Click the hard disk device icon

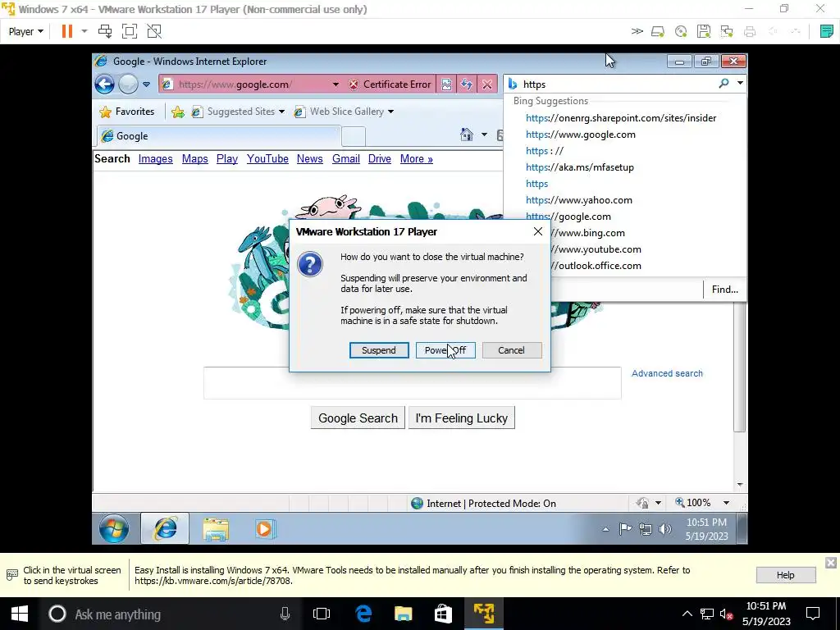(x=658, y=32)
